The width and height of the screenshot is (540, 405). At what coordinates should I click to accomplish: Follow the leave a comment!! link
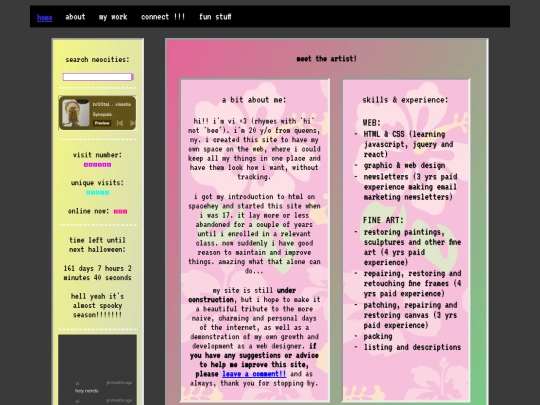tap(254, 374)
